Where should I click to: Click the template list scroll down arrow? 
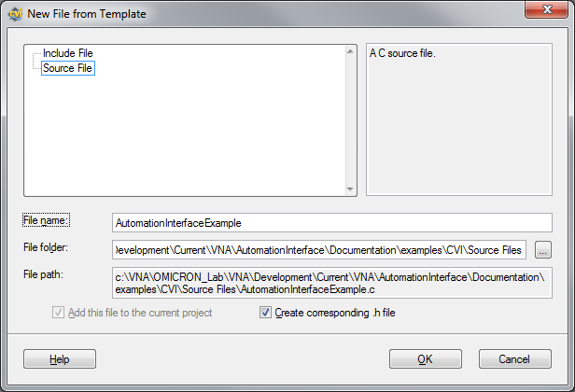click(x=350, y=189)
